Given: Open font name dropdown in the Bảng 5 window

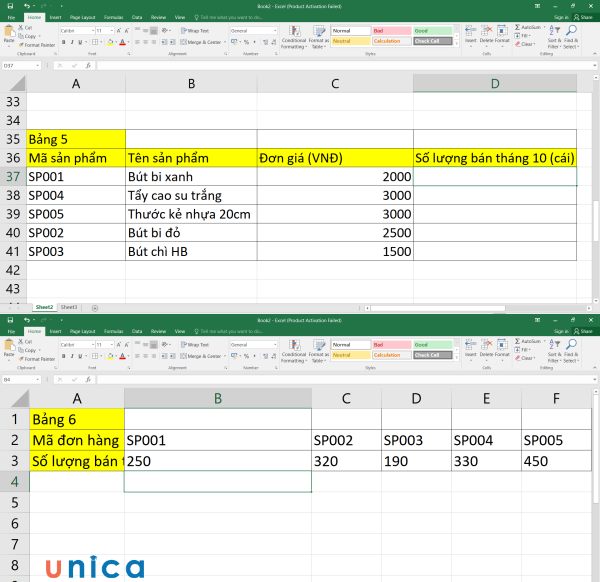Looking at the screenshot, I should (x=93, y=31).
